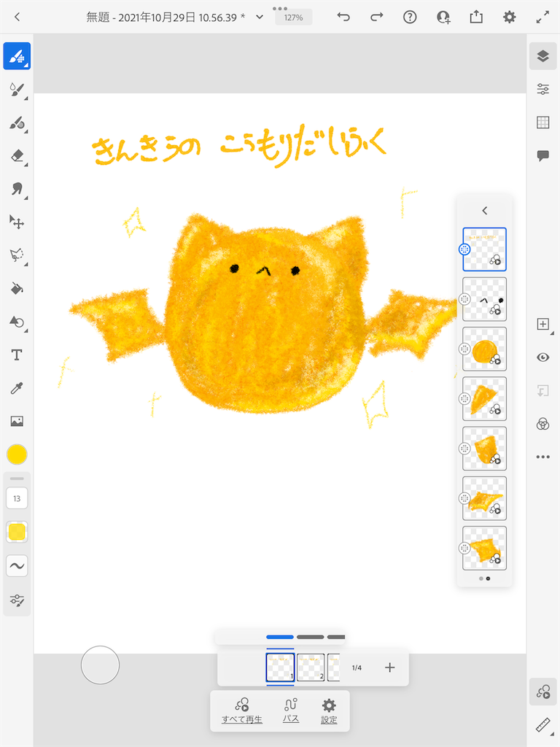The height and width of the screenshot is (747, 560).
Task: Collapse the layer group panel
Action: (x=485, y=211)
